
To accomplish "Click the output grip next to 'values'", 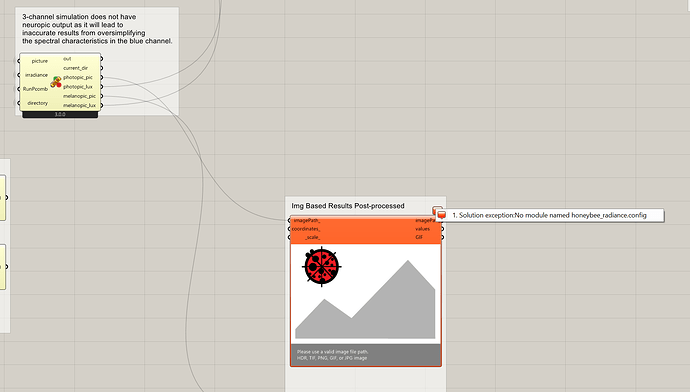I will click(x=442, y=229).
